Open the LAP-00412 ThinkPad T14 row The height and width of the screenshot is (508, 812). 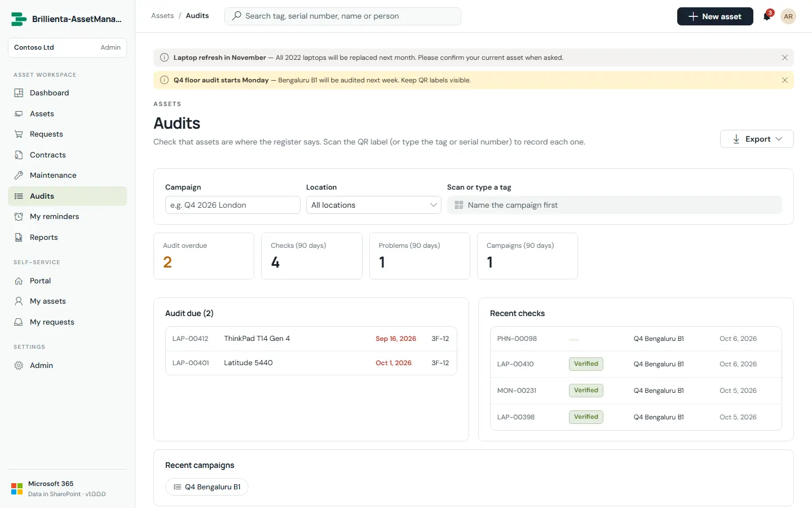(311, 339)
